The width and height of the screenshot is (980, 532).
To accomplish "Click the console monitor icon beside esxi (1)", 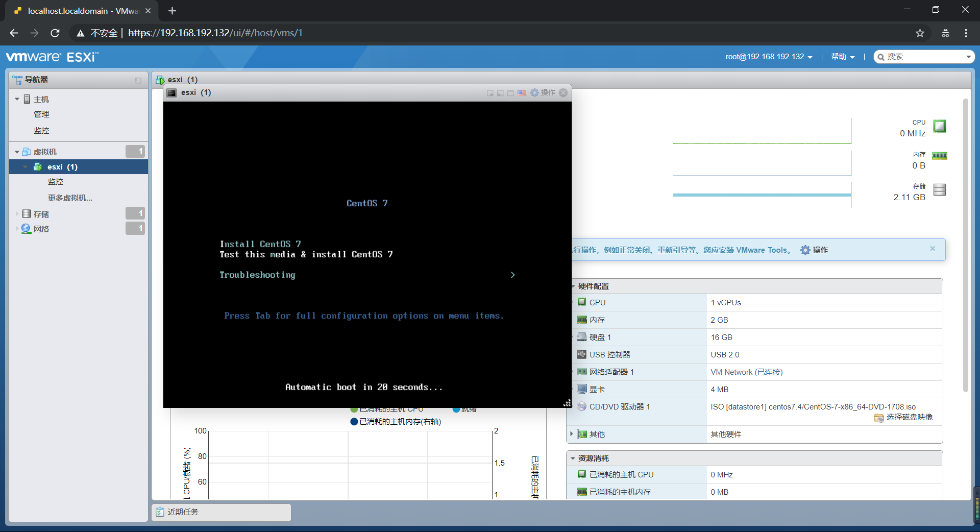I will point(171,92).
